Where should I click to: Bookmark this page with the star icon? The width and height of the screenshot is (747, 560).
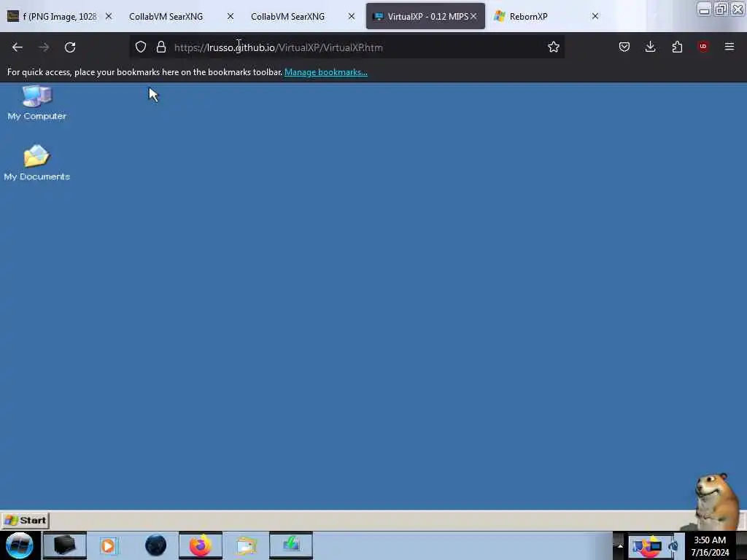(x=553, y=47)
